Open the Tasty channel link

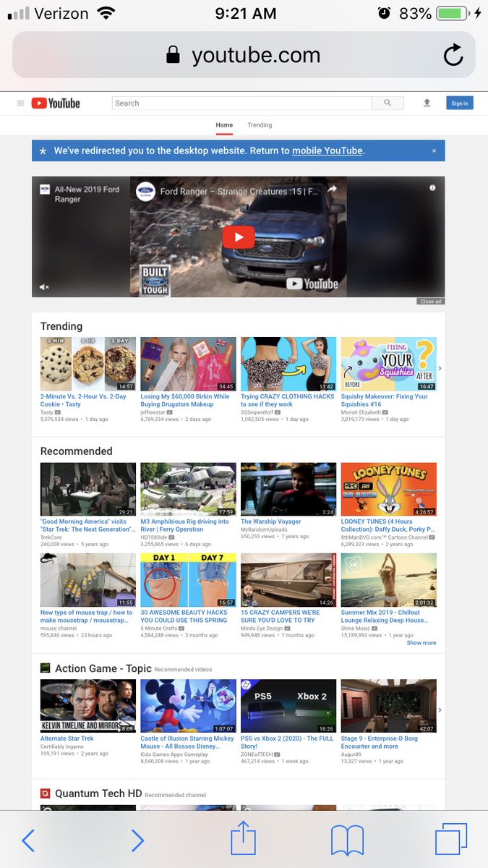click(46, 412)
